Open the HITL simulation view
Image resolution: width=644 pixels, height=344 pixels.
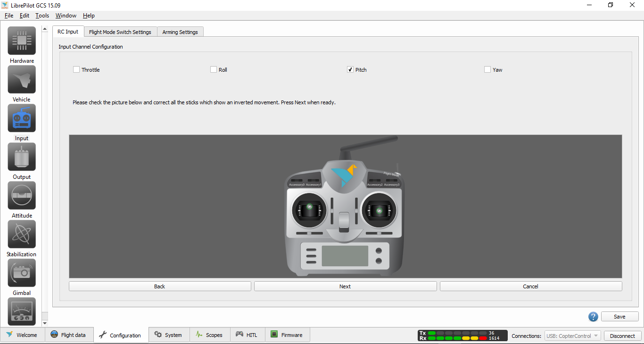pos(248,335)
